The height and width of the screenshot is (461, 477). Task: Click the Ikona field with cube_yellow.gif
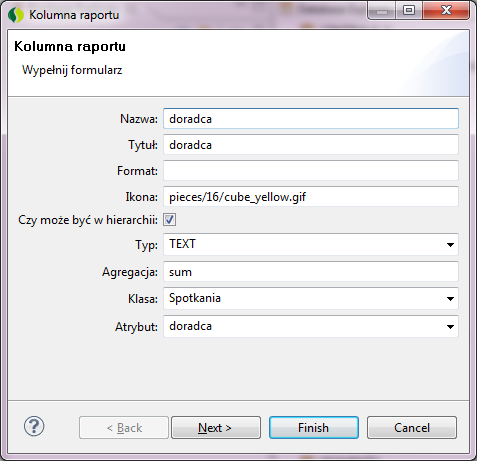coord(311,197)
